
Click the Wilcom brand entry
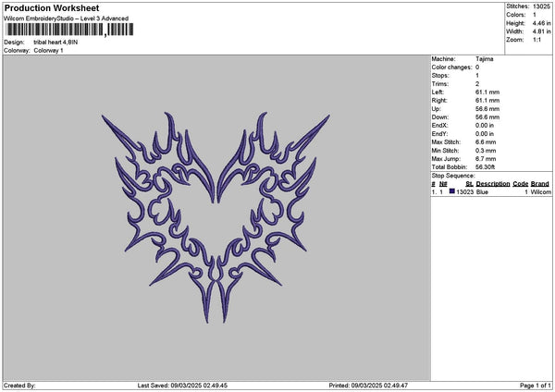(x=541, y=191)
